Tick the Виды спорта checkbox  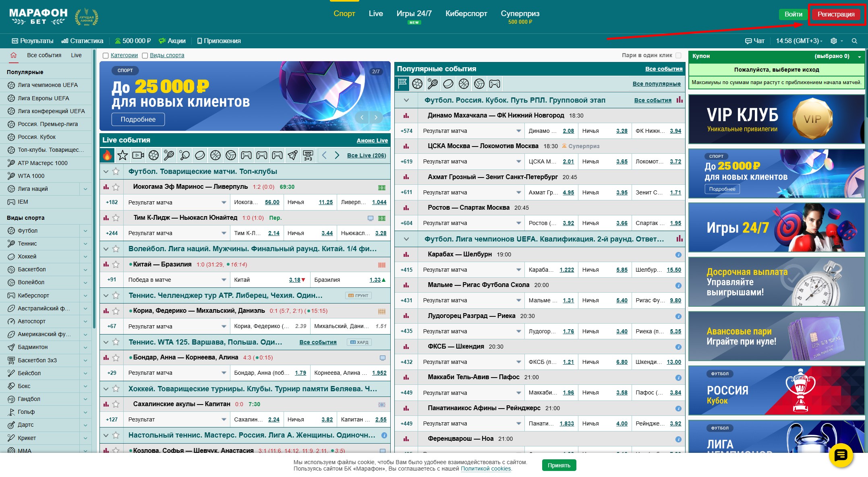point(145,56)
